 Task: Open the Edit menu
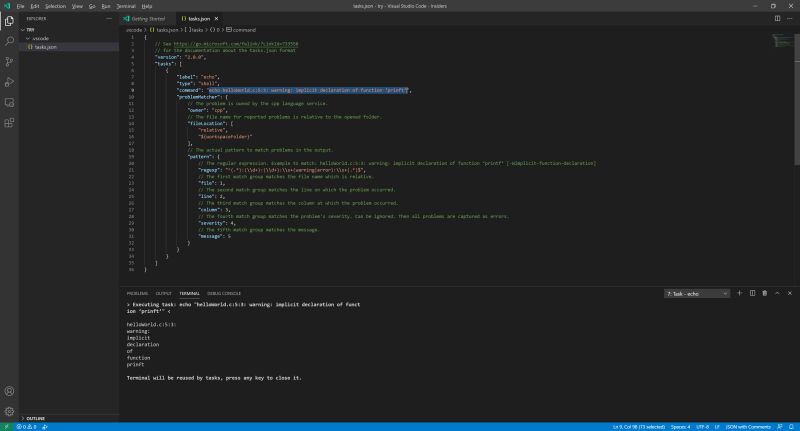35,6
